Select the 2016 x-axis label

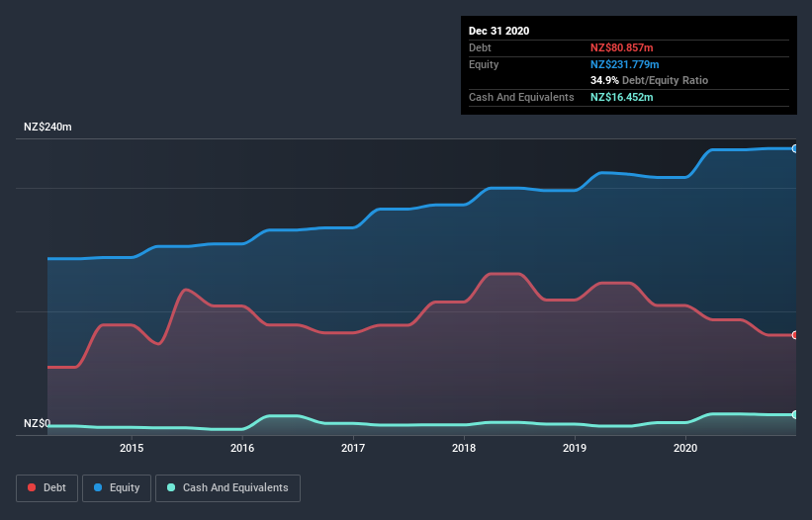(242, 448)
